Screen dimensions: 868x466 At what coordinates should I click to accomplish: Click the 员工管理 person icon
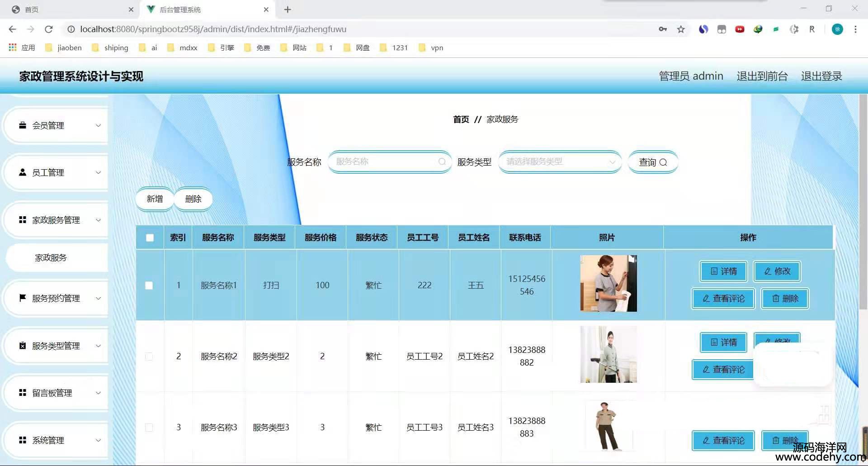pos(23,172)
